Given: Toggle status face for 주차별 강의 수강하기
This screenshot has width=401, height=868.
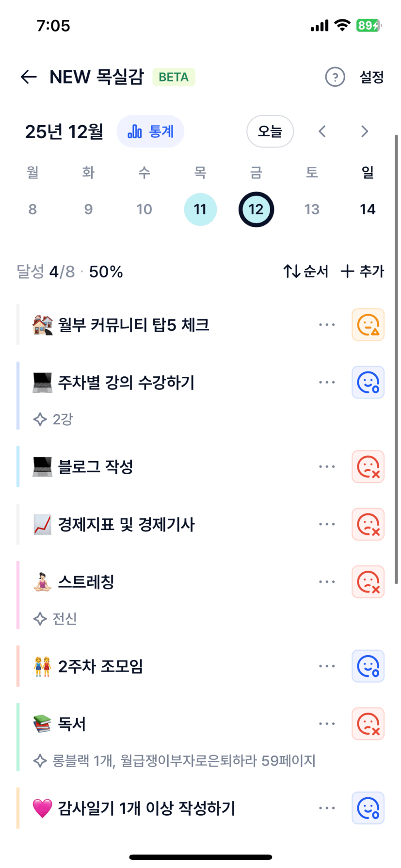Looking at the screenshot, I should (x=368, y=383).
